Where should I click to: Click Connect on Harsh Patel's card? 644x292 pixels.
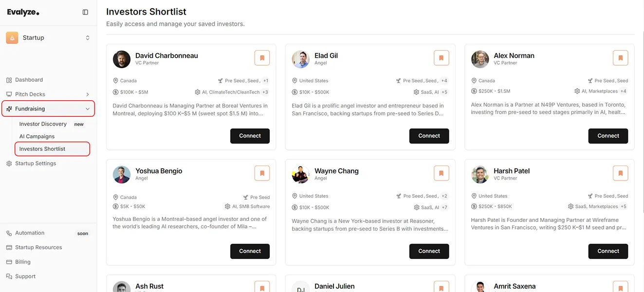608,251
